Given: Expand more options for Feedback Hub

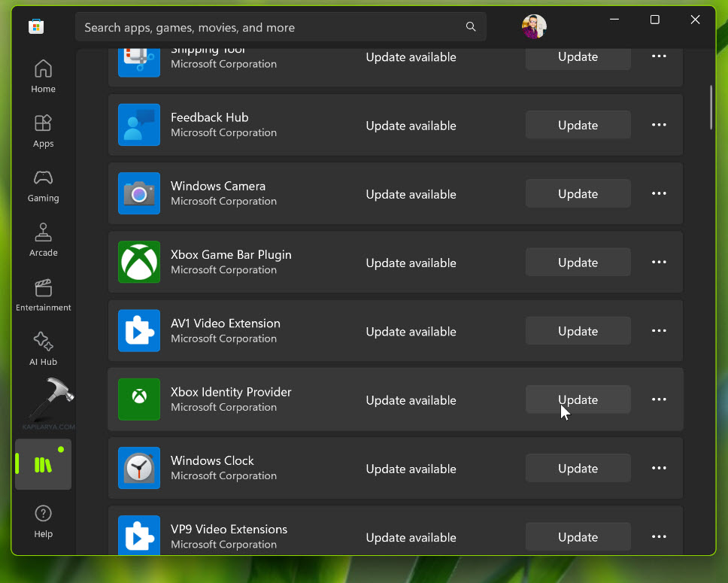Looking at the screenshot, I should pyautogui.click(x=659, y=125).
